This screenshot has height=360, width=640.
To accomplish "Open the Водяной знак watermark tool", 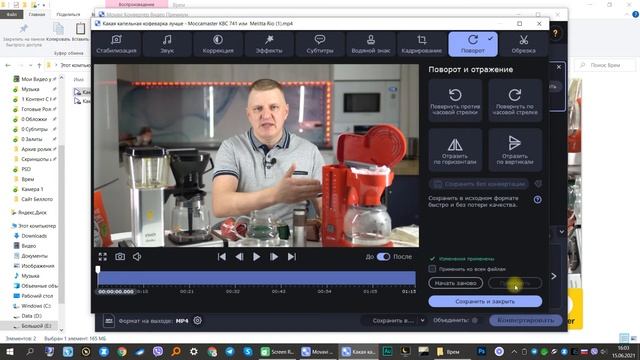I will click(371, 44).
